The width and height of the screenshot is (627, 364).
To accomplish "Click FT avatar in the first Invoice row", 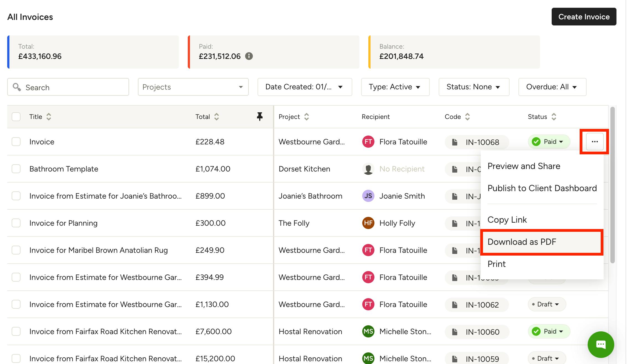I will pyautogui.click(x=368, y=142).
